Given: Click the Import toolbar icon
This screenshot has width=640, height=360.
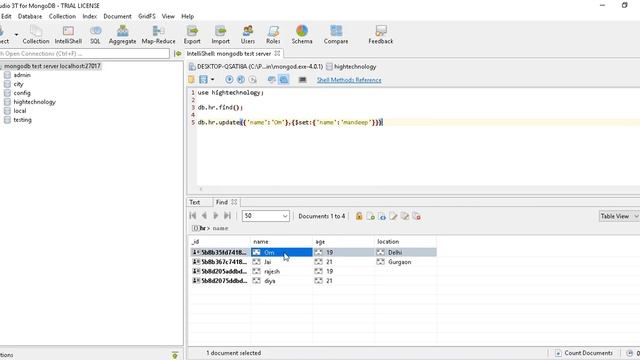Looking at the screenshot, I should pyautogui.click(x=220, y=34).
